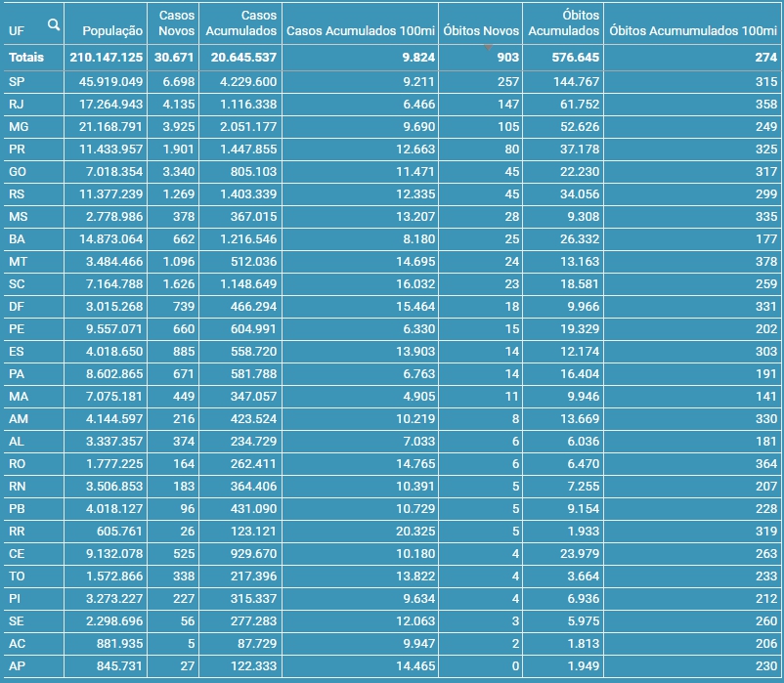Select the DF row label
784x683 pixels.
17,306
